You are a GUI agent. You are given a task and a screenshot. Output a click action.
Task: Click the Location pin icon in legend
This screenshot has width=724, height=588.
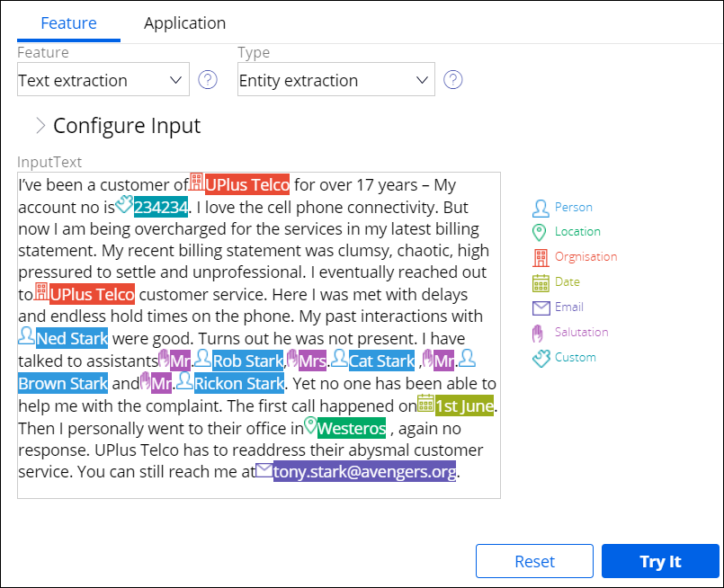pos(540,232)
